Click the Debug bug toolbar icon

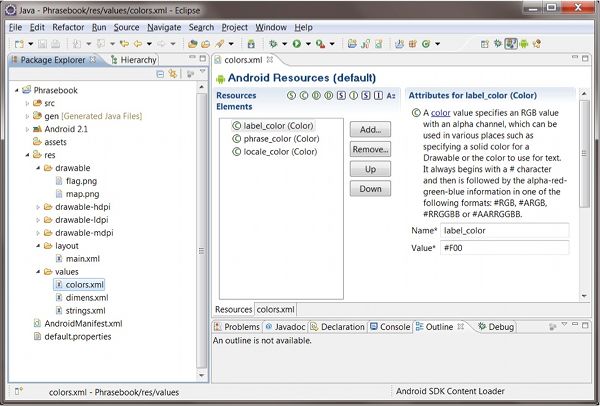[x=273, y=44]
